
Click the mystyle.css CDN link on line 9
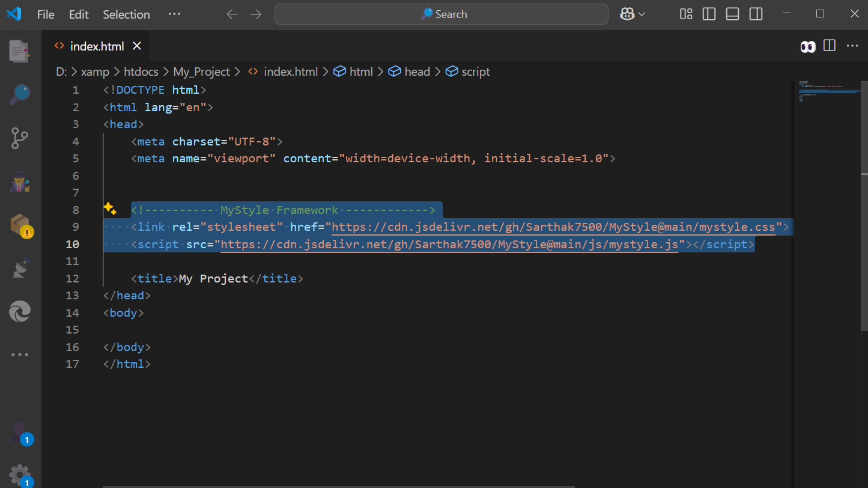553,227
